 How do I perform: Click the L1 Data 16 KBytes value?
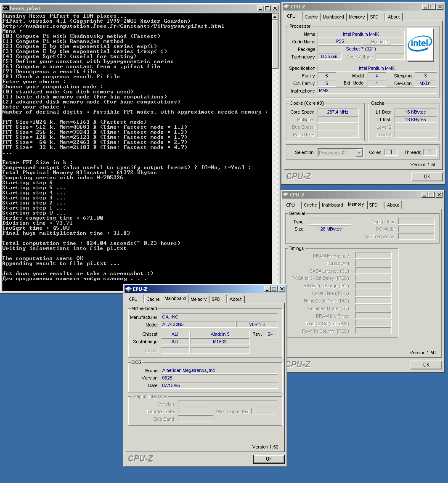point(415,112)
